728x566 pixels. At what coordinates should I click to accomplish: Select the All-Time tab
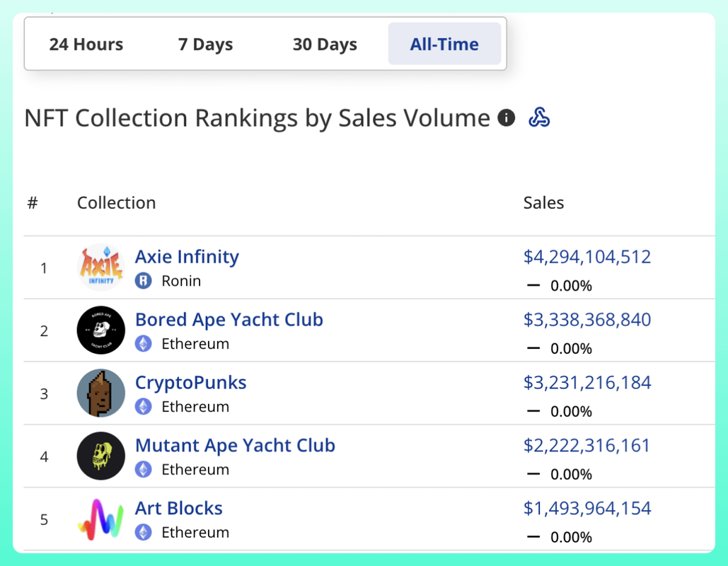click(444, 45)
